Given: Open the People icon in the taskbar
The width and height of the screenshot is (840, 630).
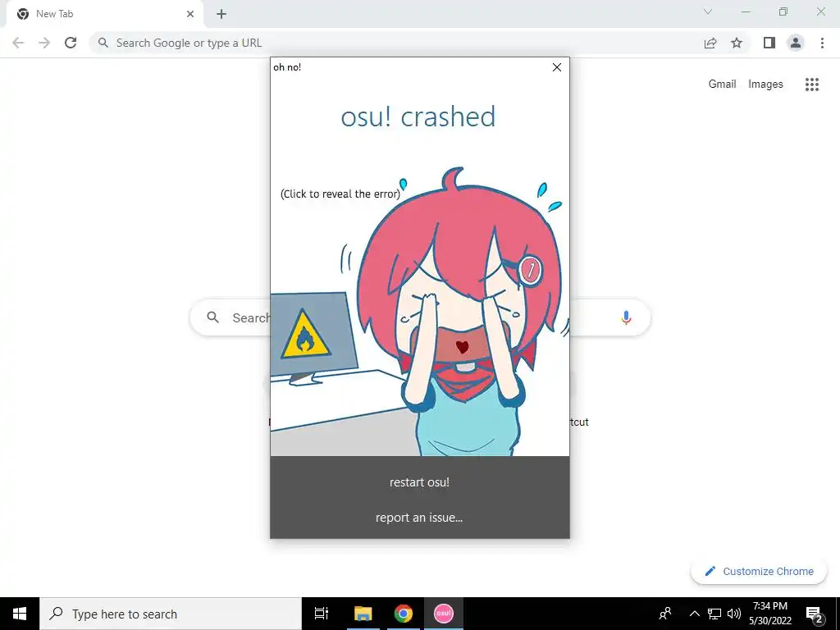Looking at the screenshot, I should pos(665,614).
